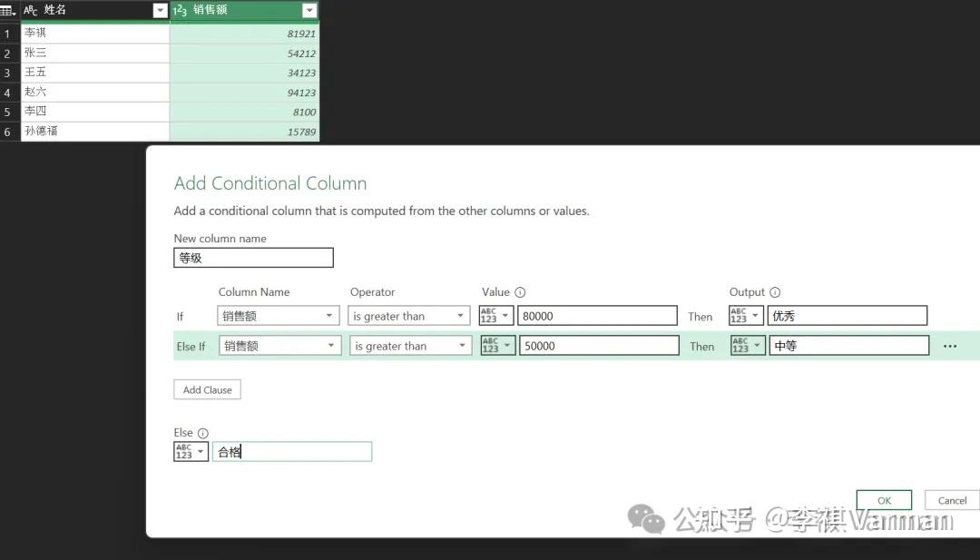Click the ABC123 type icon beside value 80000
Image resolution: width=980 pixels, height=560 pixels.
click(494, 315)
